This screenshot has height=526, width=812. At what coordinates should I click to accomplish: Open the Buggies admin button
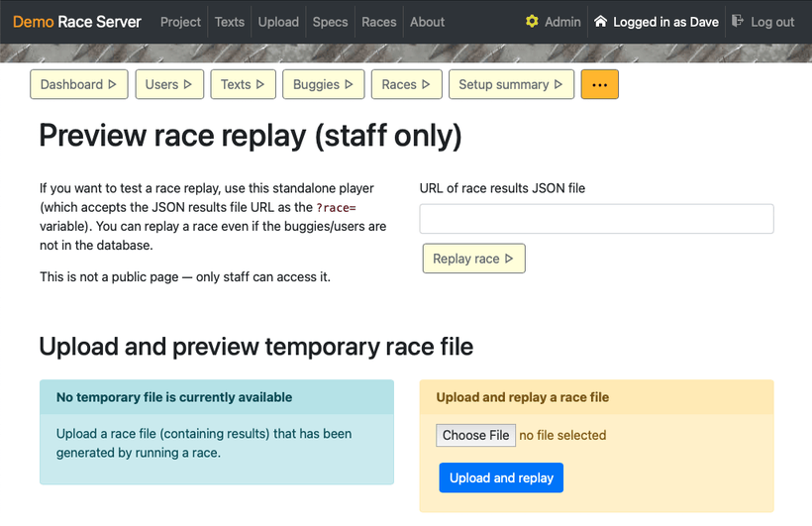323,84
